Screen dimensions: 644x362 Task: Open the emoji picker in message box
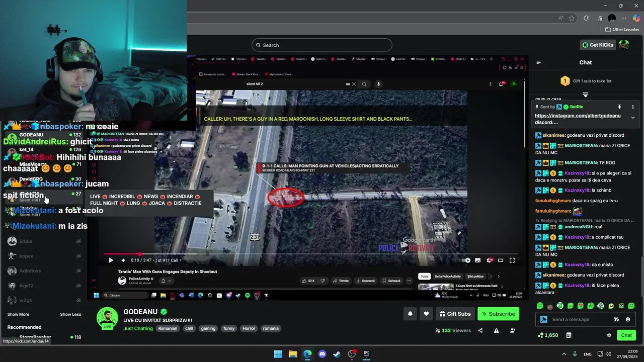point(627,319)
